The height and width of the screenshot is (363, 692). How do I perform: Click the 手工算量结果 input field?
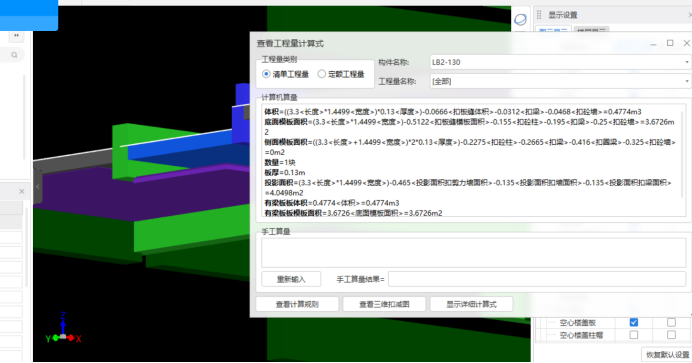pyautogui.click(x=537, y=279)
